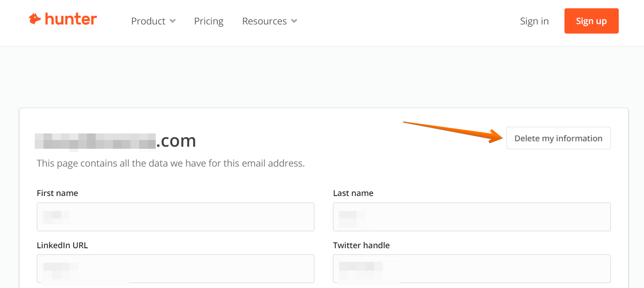This screenshot has height=288, width=644.
Task: Click the orange Sign up button
Action: 591,21
